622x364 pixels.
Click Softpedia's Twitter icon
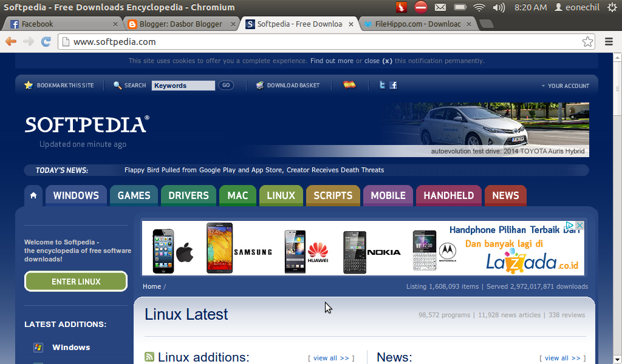tap(382, 85)
